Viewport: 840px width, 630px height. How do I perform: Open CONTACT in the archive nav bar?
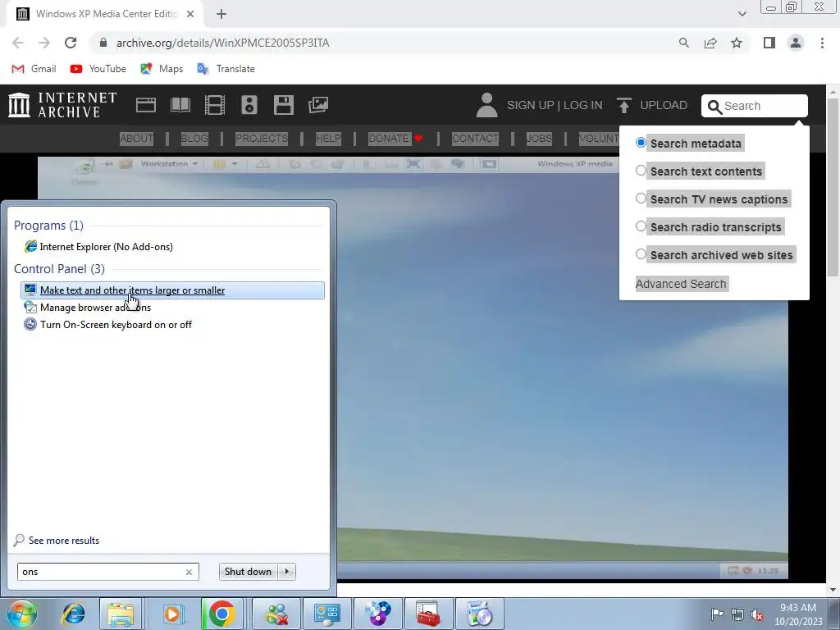click(x=475, y=138)
